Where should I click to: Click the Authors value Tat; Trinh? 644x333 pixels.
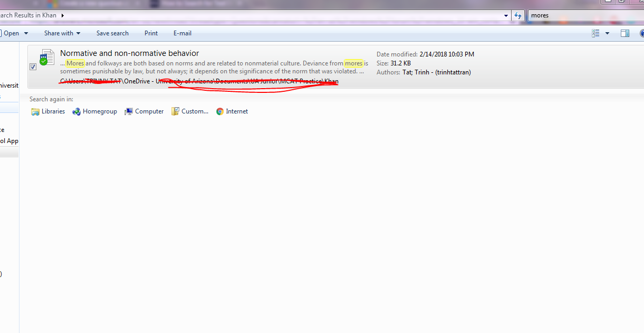click(x=437, y=72)
